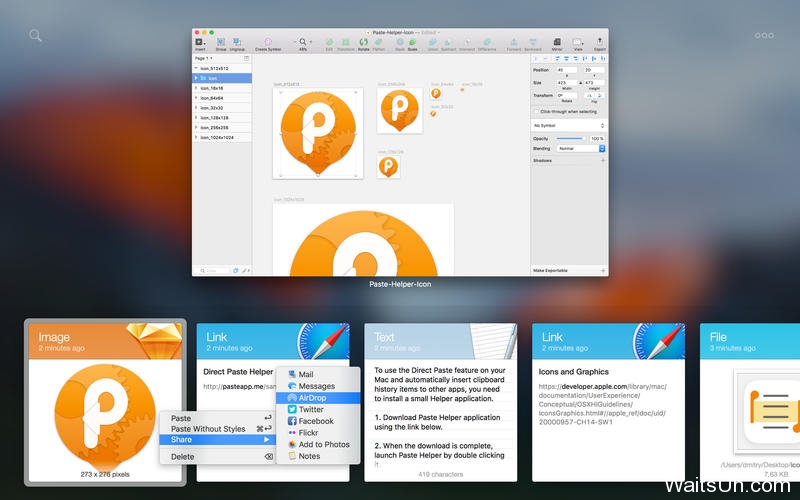
Task: Open the Page 1 dropdown in Sketch
Action: tap(204, 58)
